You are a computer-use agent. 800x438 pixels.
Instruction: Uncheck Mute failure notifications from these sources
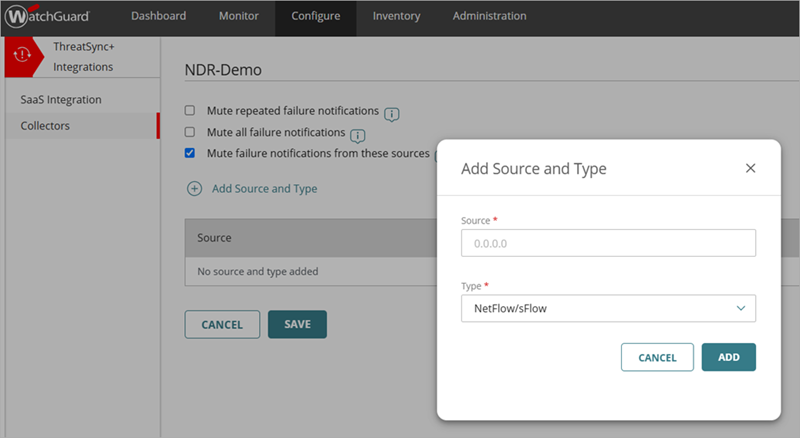pos(190,153)
